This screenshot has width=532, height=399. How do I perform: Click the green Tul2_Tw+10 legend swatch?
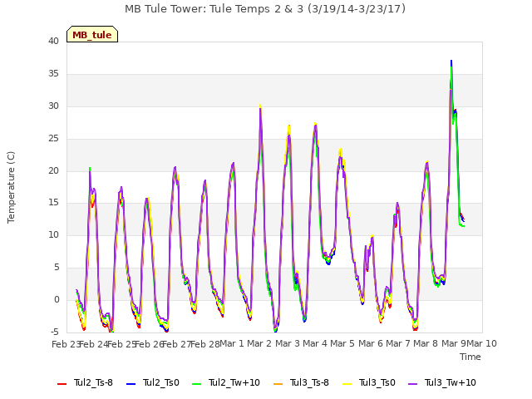click(x=197, y=384)
